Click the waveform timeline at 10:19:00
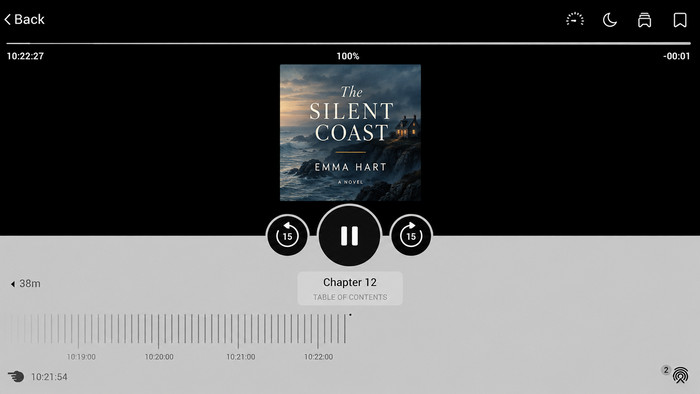 tap(78, 331)
